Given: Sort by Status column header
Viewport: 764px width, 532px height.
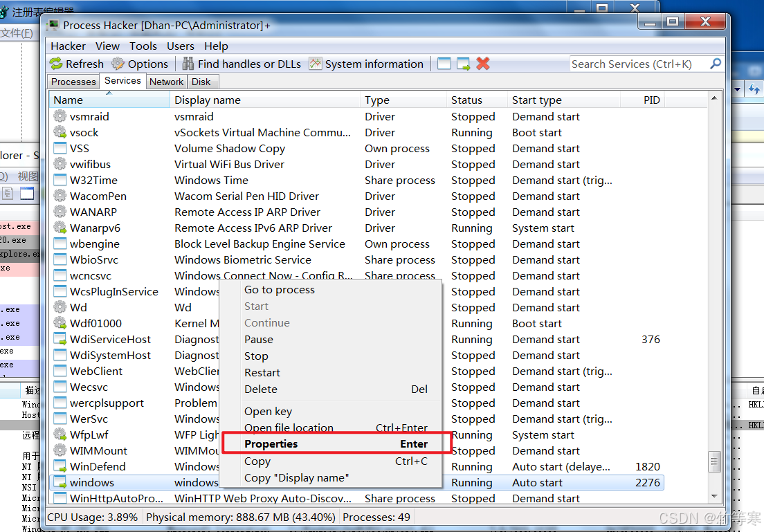Looking at the screenshot, I should (x=477, y=100).
